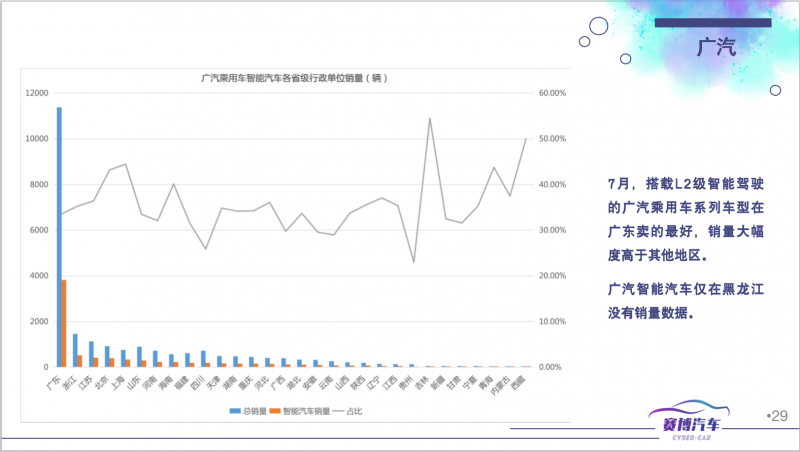Image resolution: width=800 pixels, height=452 pixels.
Task: Click the blue 总销量 legend swatch
Action: click(x=235, y=411)
